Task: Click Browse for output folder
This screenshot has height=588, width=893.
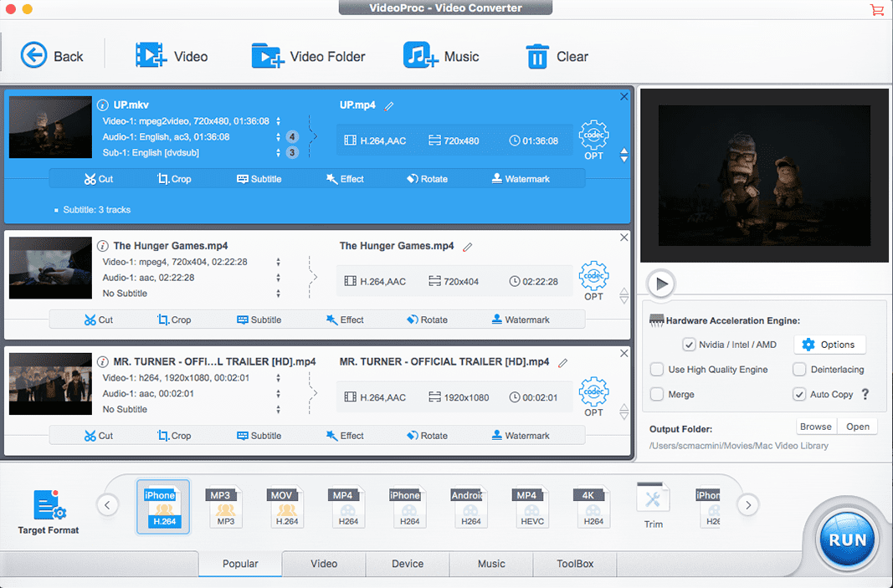Action: [815, 427]
